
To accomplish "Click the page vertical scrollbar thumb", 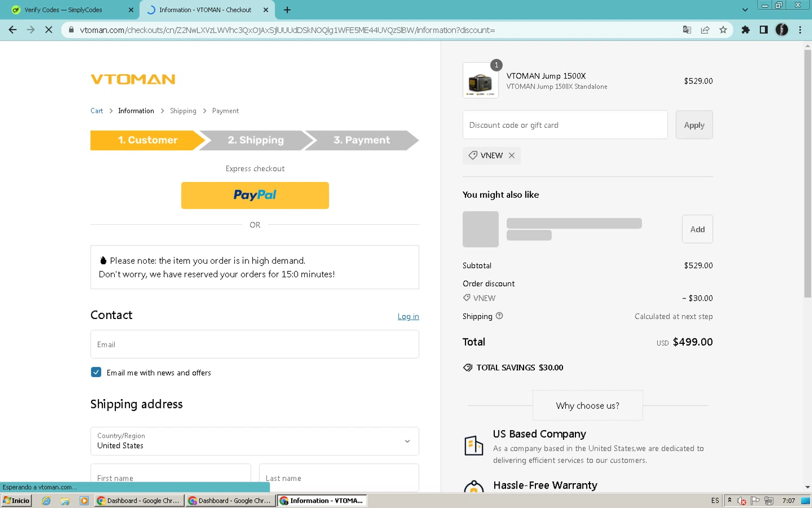I will tap(807, 173).
